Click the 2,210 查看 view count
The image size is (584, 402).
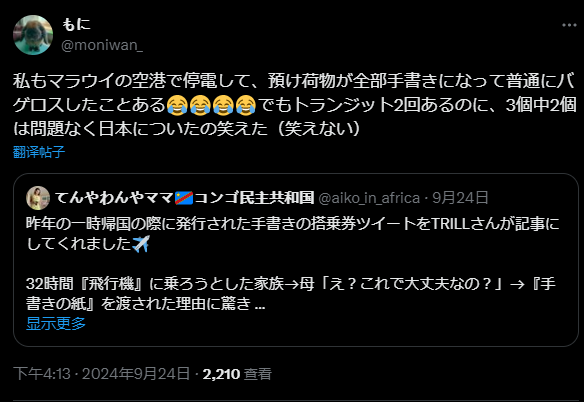point(237,374)
